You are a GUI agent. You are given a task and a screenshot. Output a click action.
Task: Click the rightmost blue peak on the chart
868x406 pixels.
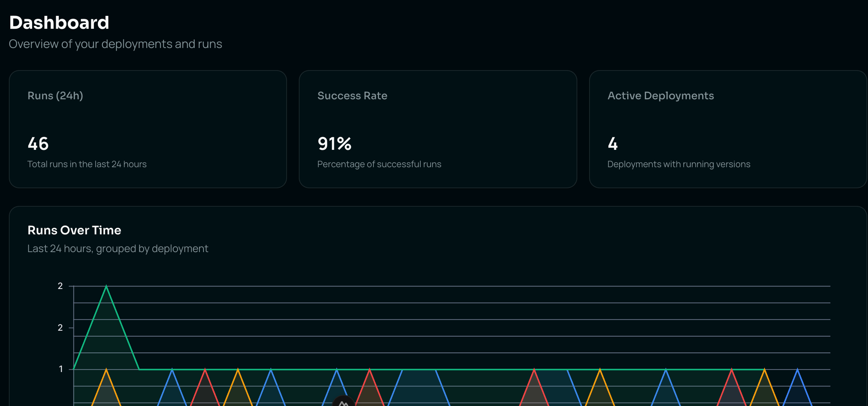click(x=798, y=368)
